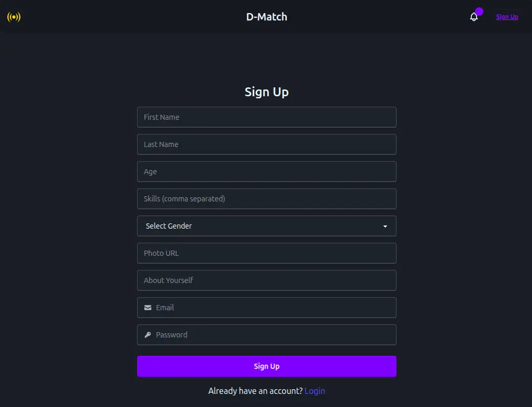Image resolution: width=532 pixels, height=407 pixels.
Task: Focus the First Name input field
Action: coord(267,117)
